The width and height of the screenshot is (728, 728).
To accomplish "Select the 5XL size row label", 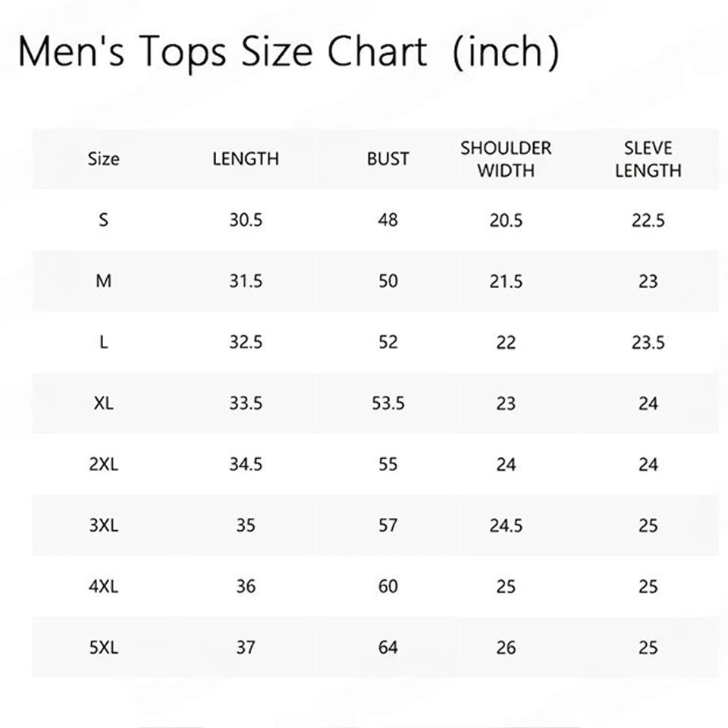I will (x=104, y=648).
